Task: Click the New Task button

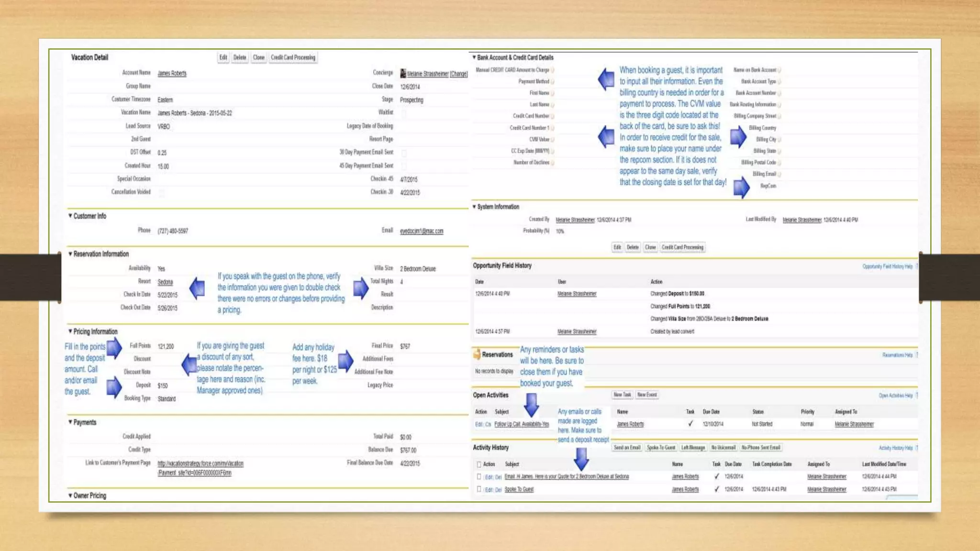Action: pyautogui.click(x=622, y=395)
